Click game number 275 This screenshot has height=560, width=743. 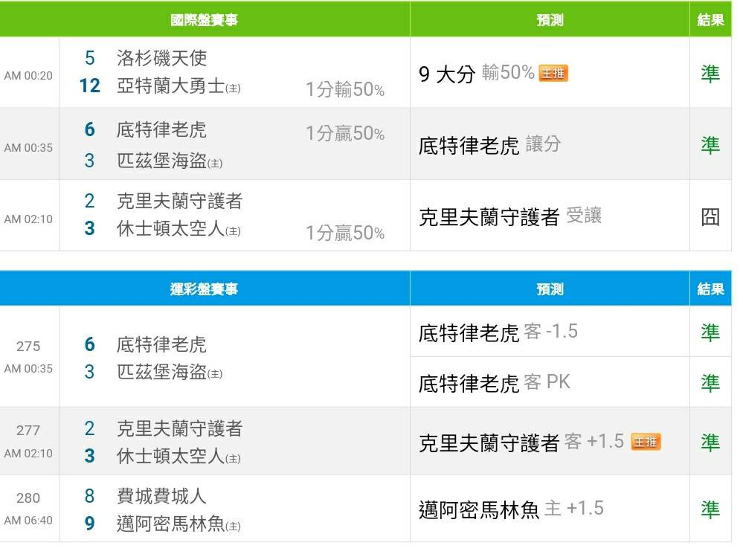[x=28, y=347]
